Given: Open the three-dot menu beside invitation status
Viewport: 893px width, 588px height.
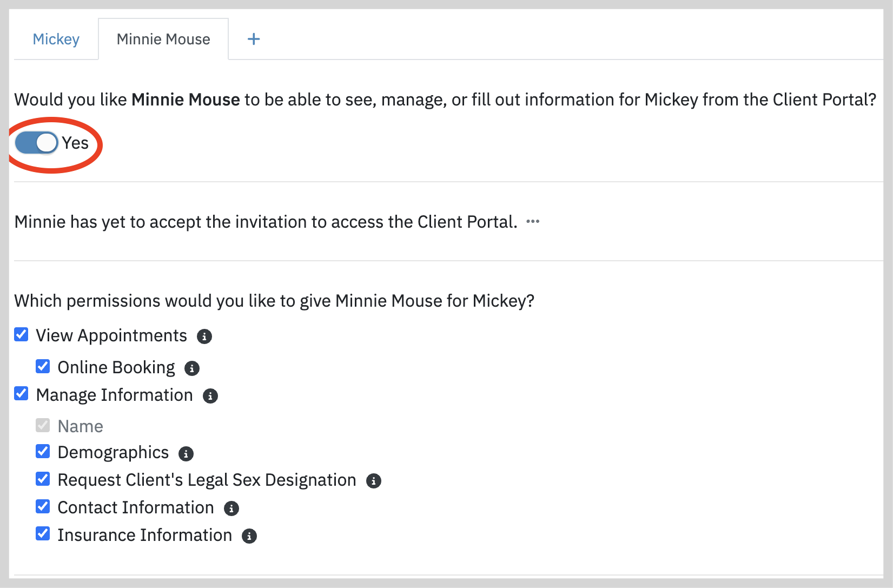Looking at the screenshot, I should 533,221.
